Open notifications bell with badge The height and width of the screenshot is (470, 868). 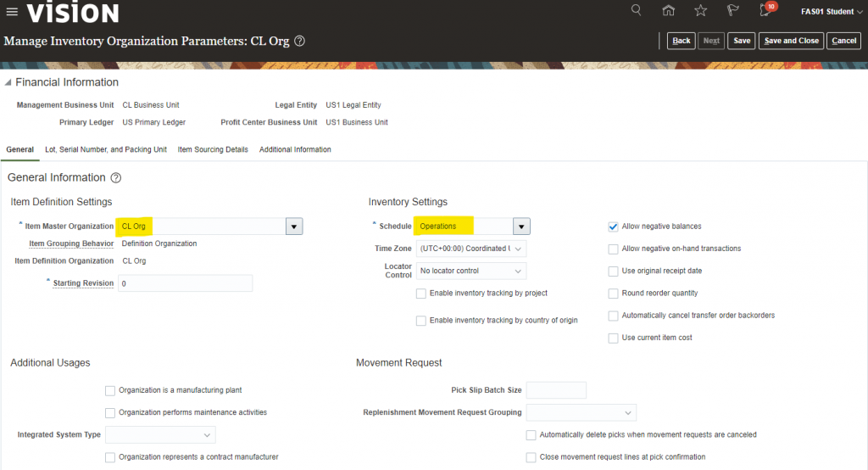[x=765, y=10]
